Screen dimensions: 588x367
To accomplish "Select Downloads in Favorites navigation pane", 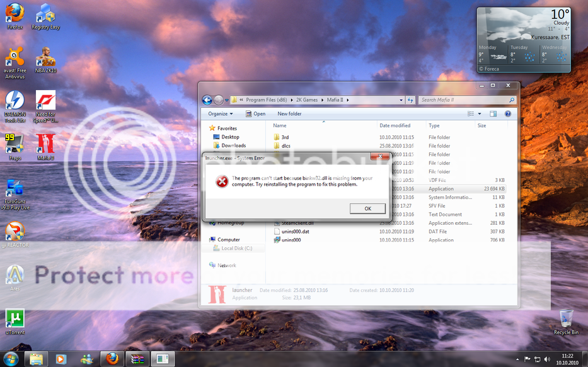I will (x=233, y=145).
